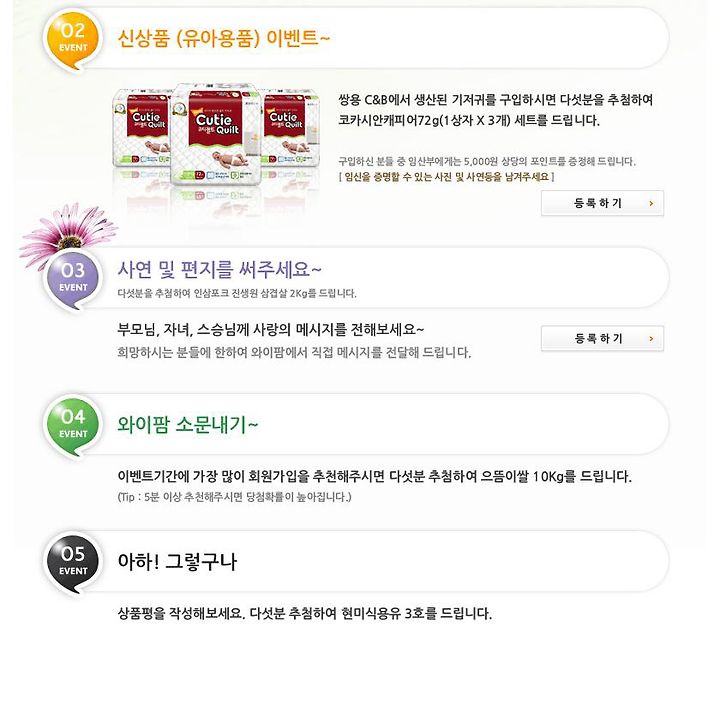The image size is (720, 705).
Task: Click the pregnancy proof note in brackets
Action: click(446, 177)
